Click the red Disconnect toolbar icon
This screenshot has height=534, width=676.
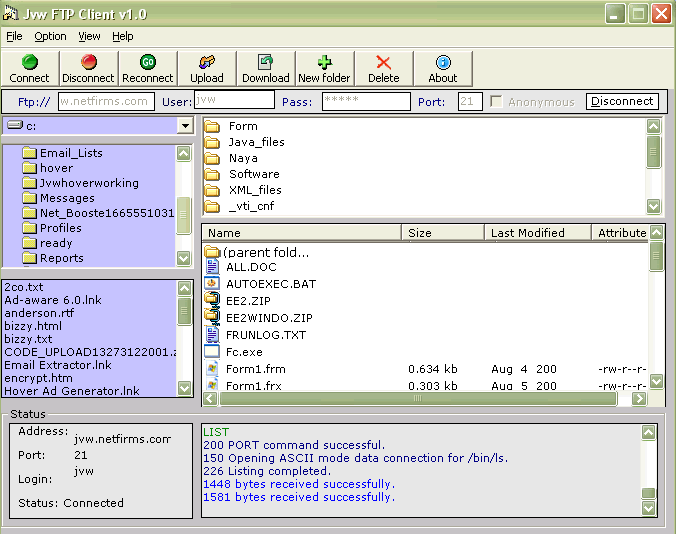coord(88,62)
